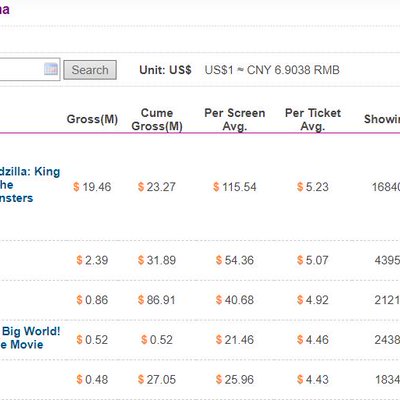Viewport: 400px width, 400px height.
Task: Click the US$1 ≈ CNY 6.9038 RMB text
Action: pyautogui.click(x=272, y=70)
